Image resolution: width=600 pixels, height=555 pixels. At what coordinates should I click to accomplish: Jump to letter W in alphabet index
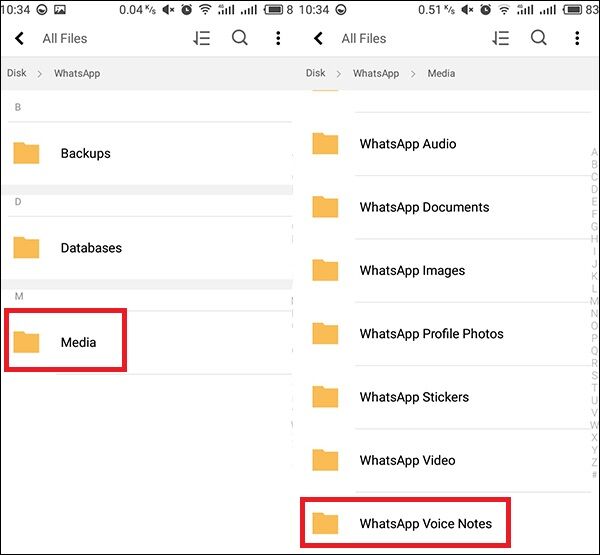[594, 425]
